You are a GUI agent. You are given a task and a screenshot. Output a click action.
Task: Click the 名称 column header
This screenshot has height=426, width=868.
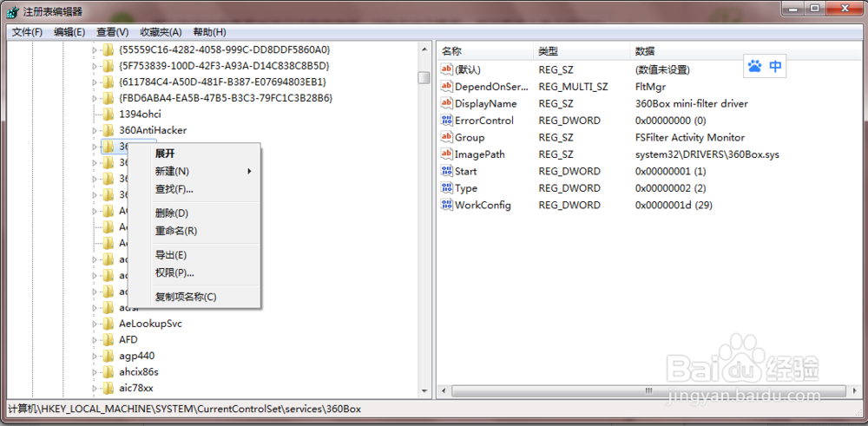[485, 51]
